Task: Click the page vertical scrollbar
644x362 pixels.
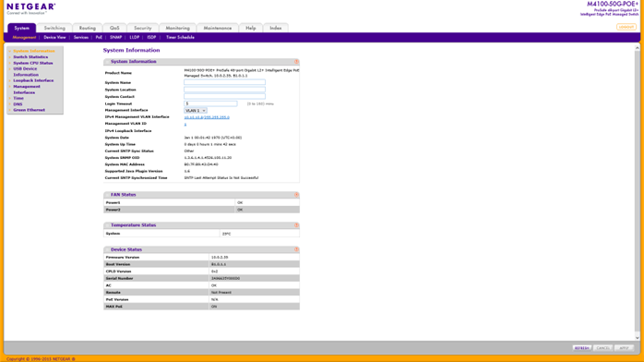Action: click(x=638, y=193)
